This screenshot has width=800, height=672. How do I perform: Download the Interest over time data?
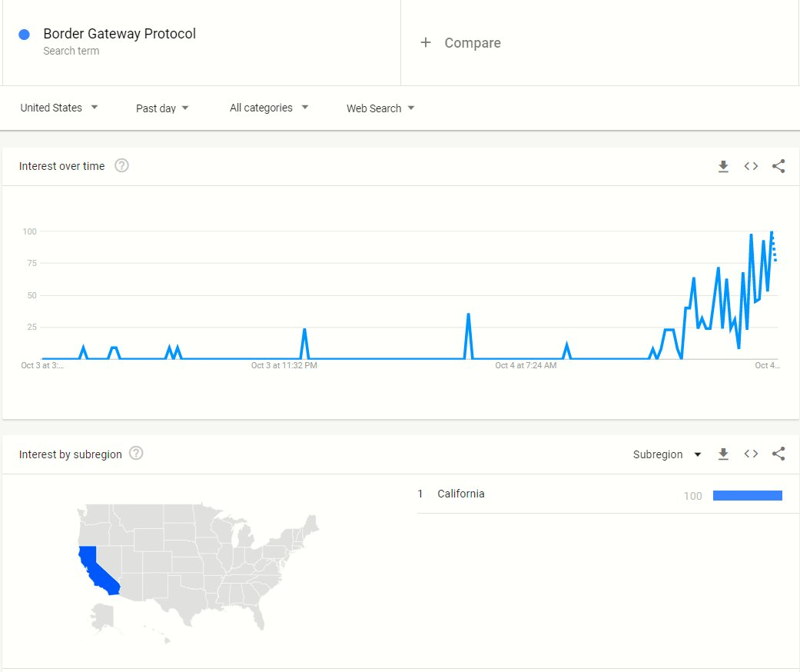pos(723,167)
